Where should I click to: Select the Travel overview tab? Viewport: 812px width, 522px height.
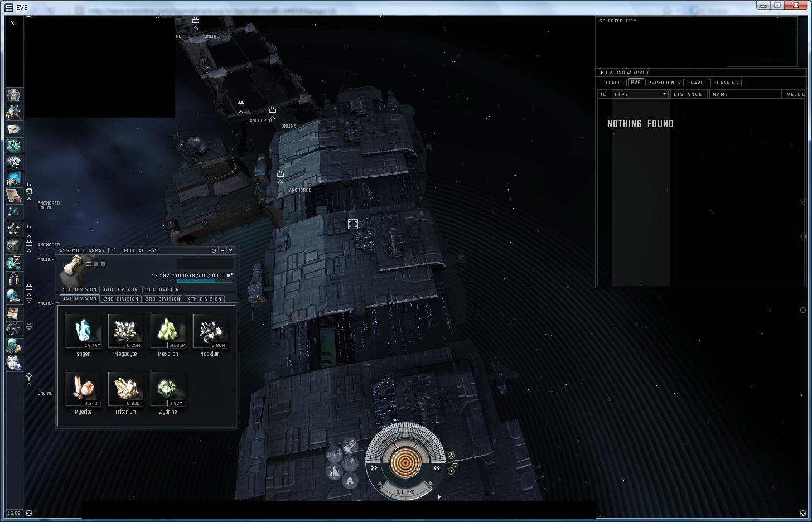[x=697, y=83]
